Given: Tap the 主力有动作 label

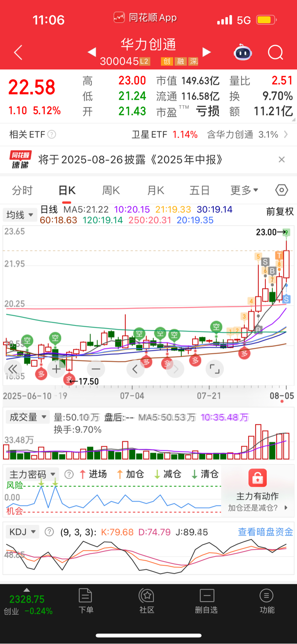Looking at the screenshot, I should click(x=258, y=496).
